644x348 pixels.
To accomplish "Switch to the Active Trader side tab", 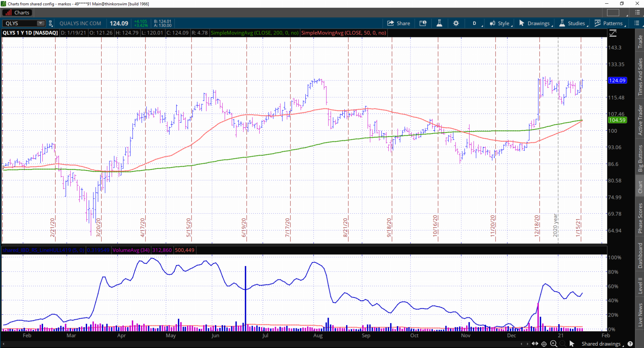I will pos(640,120).
